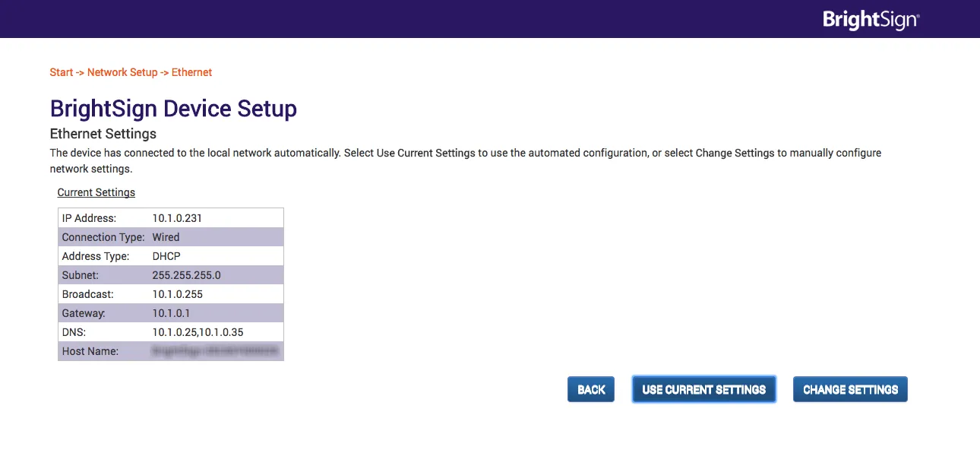
Task: Click the Ethernet Settings subheading
Action: [x=103, y=134]
